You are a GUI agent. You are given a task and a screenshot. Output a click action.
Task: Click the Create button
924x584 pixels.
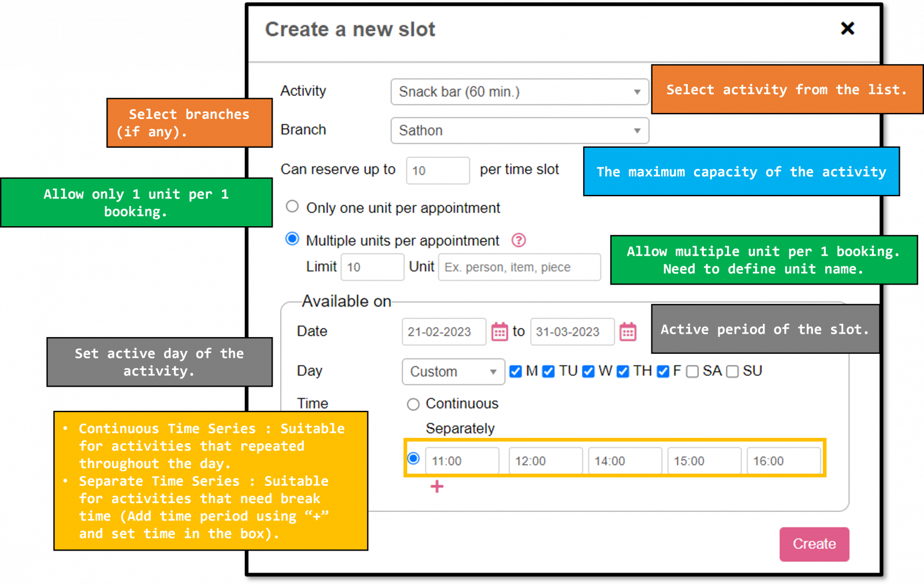(x=814, y=544)
